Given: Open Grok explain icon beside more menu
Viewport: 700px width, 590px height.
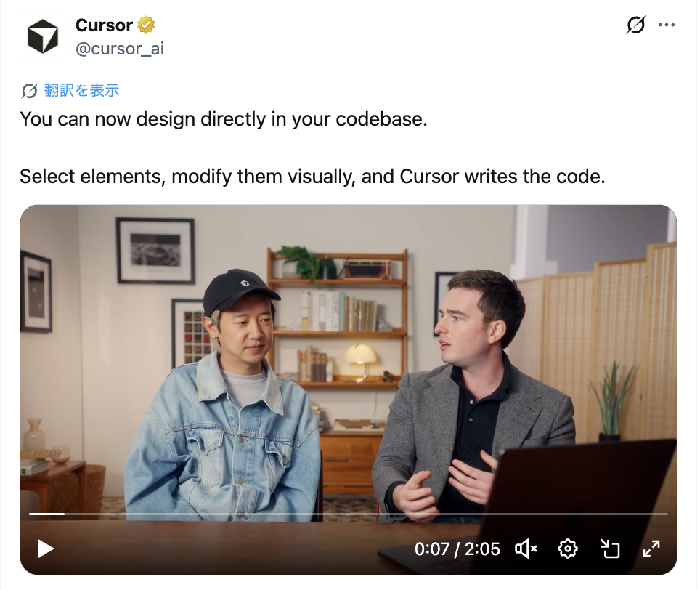Looking at the screenshot, I should pyautogui.click(x=635, y=25).
